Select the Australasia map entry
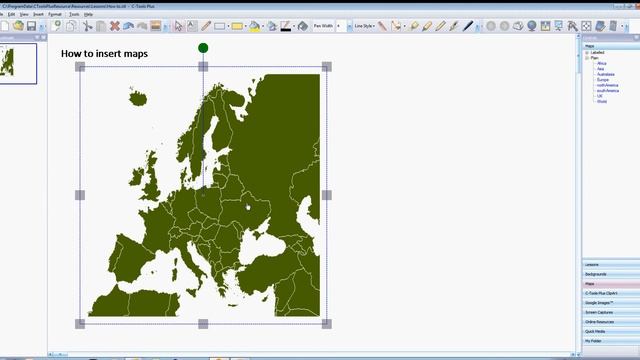Image resolution: width=640 pixels, height=360 pixels. [606, 74]
